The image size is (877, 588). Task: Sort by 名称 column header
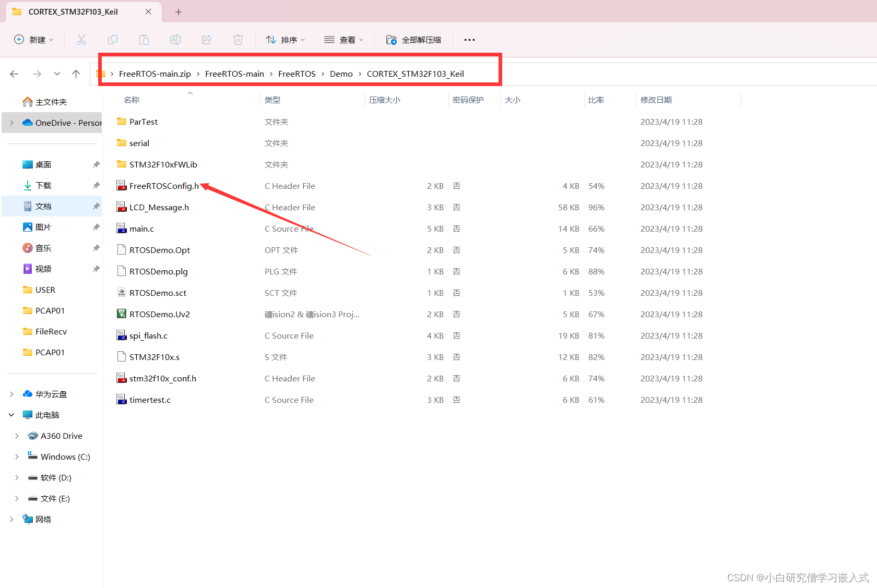(132, 100)
